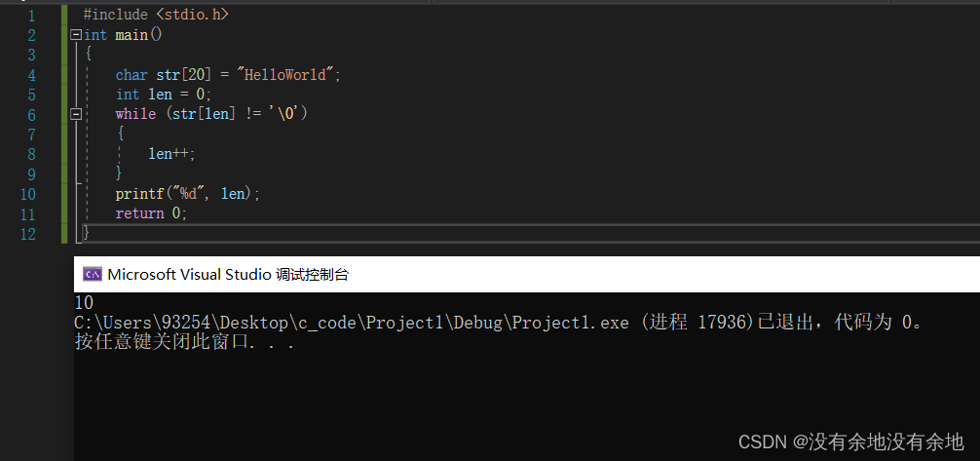Click the 'len++;' statement

click(171, 154)
